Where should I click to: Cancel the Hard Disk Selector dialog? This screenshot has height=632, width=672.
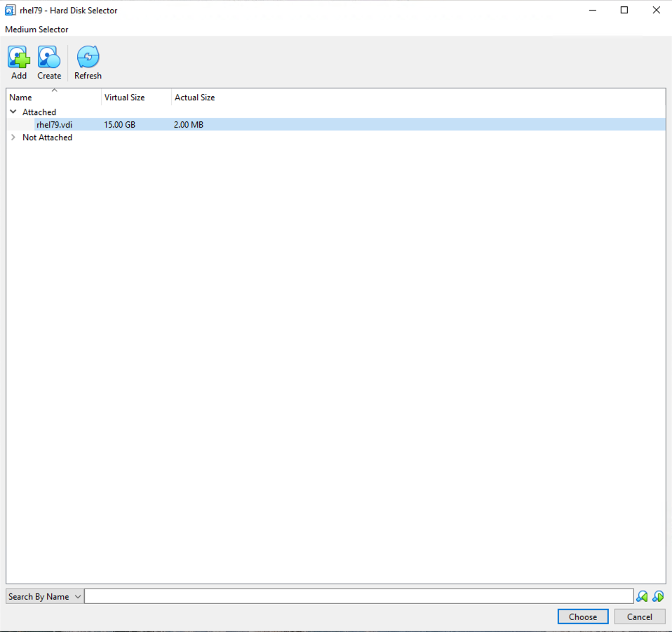click(x=640, y=617)
